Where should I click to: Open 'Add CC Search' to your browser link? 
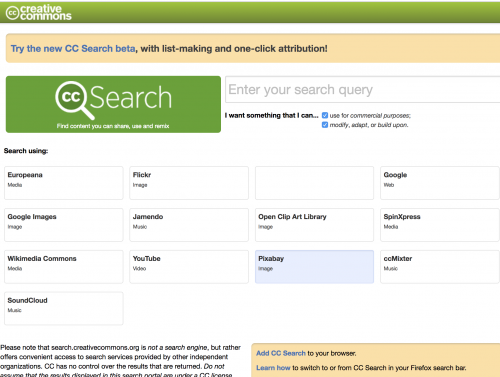point(281,353)
